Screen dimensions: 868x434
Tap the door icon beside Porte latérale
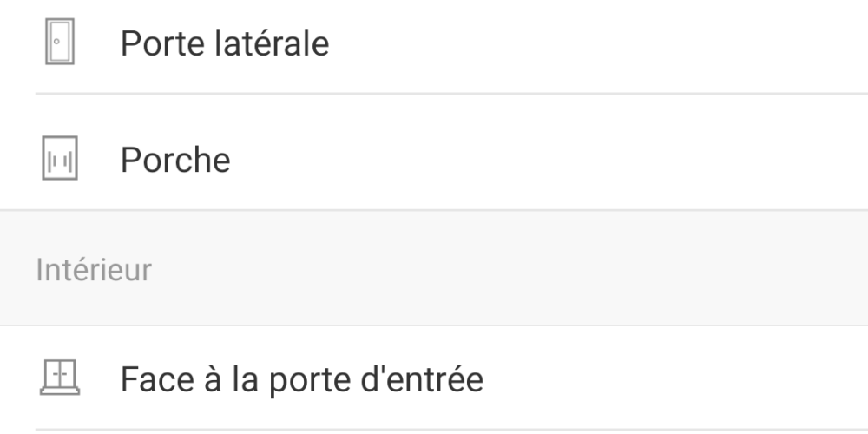[60, 42]
